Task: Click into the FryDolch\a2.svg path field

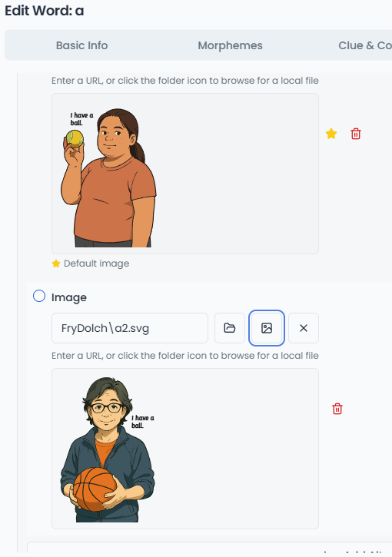Action: tap(130, 328)
